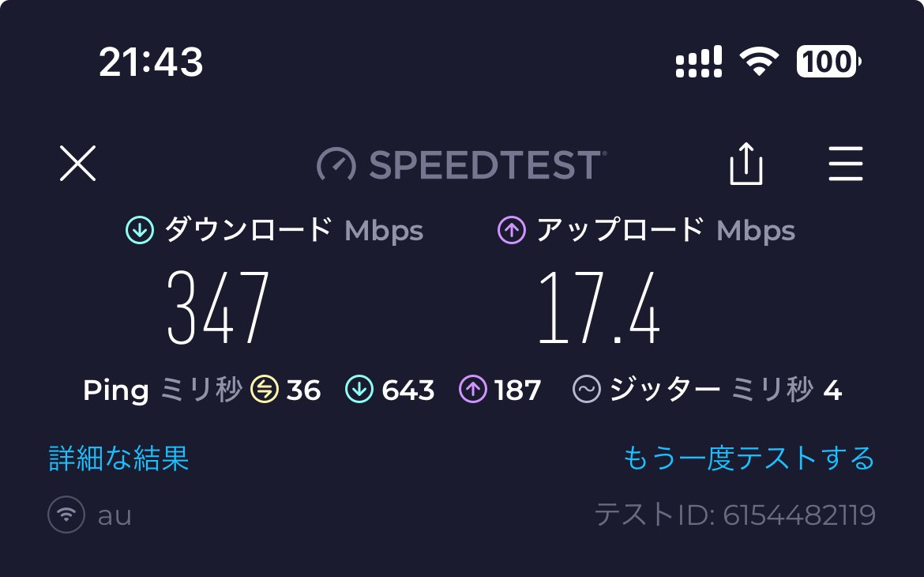The width and height of the screenshot is (924, 577).
Task: Select the test ID 6154482119 text
Action: pyautogui.click(x=737, y=514)
